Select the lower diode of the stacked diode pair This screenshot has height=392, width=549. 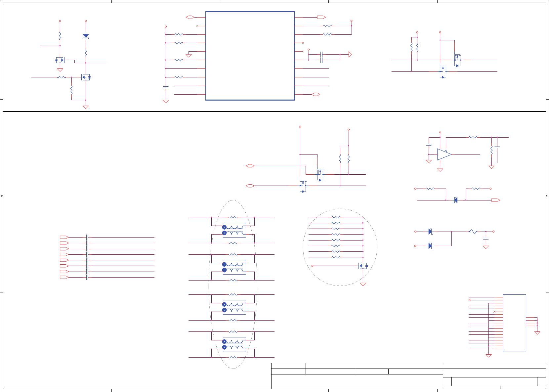point(430,246)
